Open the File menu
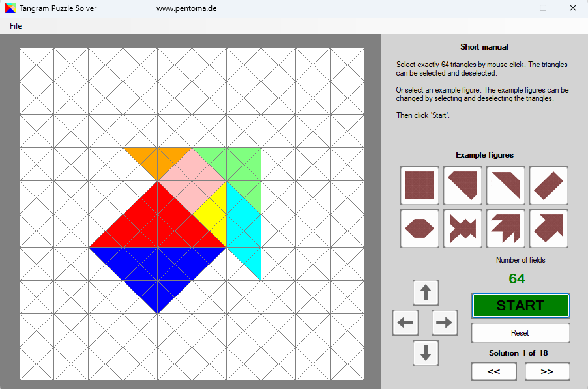 click(x=15, y=25)
